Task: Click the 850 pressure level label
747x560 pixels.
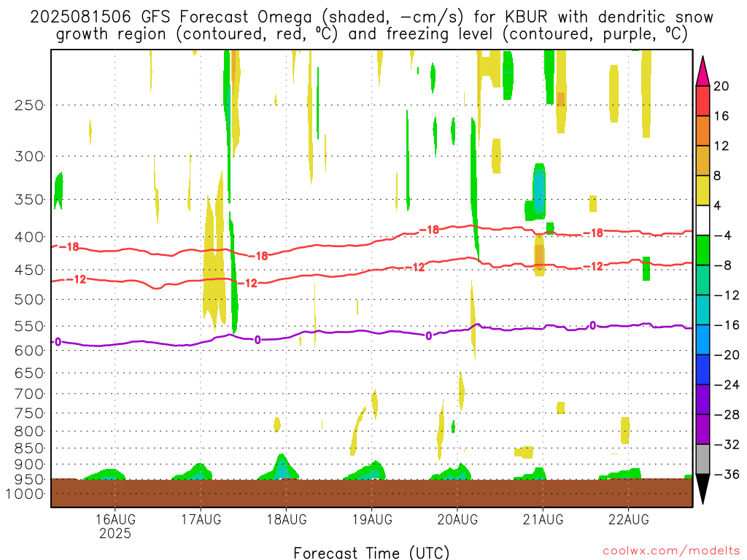Action: [x=29, y=448]
